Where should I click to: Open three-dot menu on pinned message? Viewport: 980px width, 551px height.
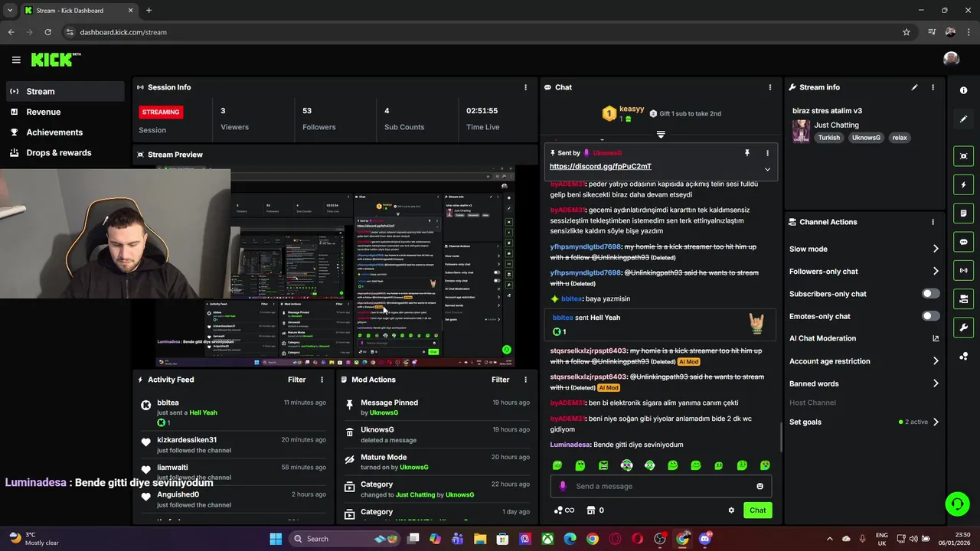coord(767,153)
